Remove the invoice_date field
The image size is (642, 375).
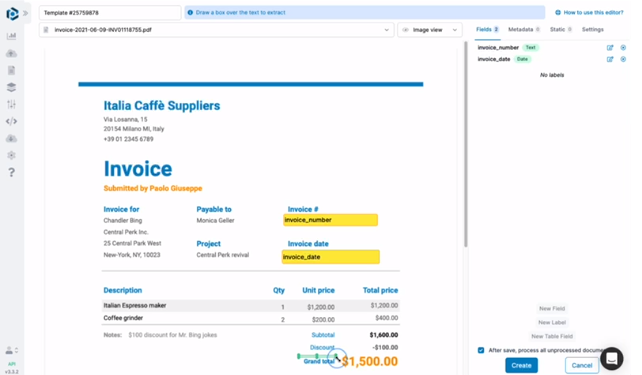coord(623,59)
